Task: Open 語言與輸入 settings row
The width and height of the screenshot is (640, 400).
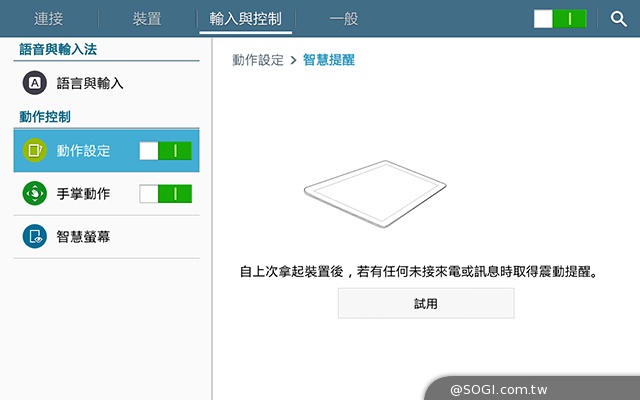Action: pyautogui.click(x=106, y=83)
